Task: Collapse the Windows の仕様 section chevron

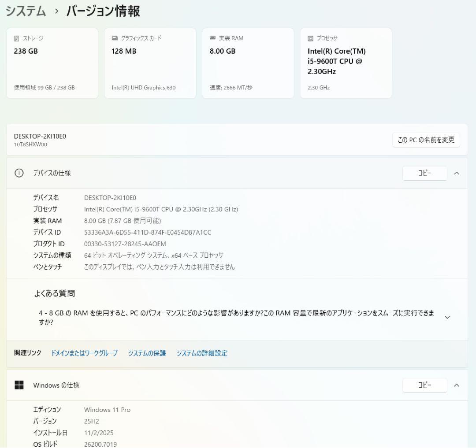Action: click(x=457, y=385)
